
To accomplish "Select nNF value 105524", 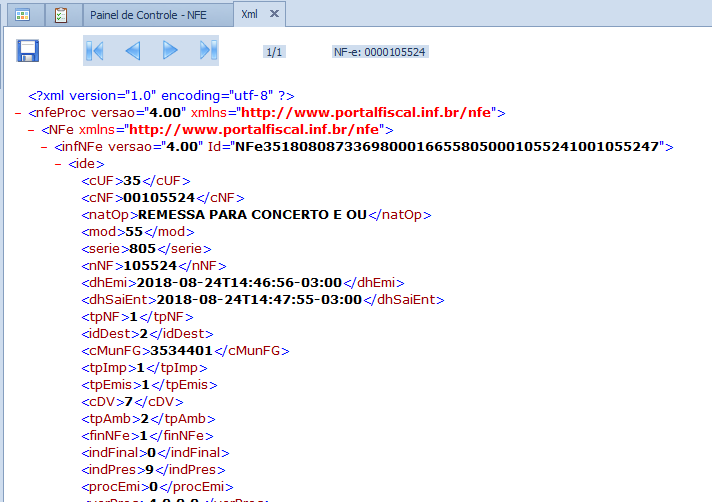I will pyautogui.click(x=150, y=266).
